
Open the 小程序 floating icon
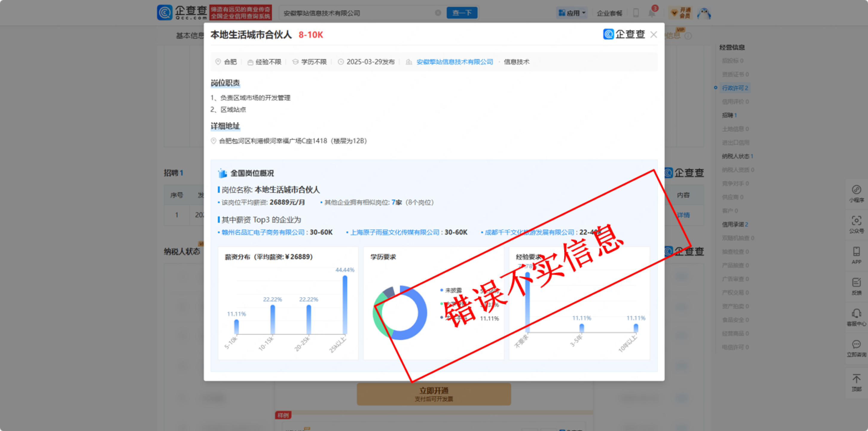point(856,194)
